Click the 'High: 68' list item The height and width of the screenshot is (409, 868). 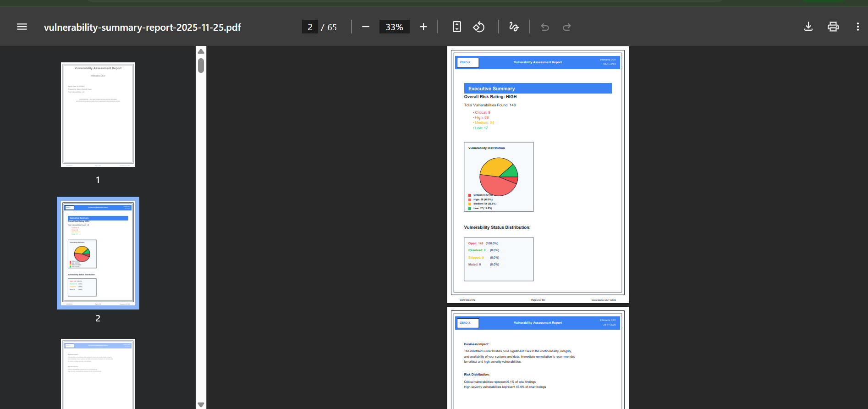(481, 117)
